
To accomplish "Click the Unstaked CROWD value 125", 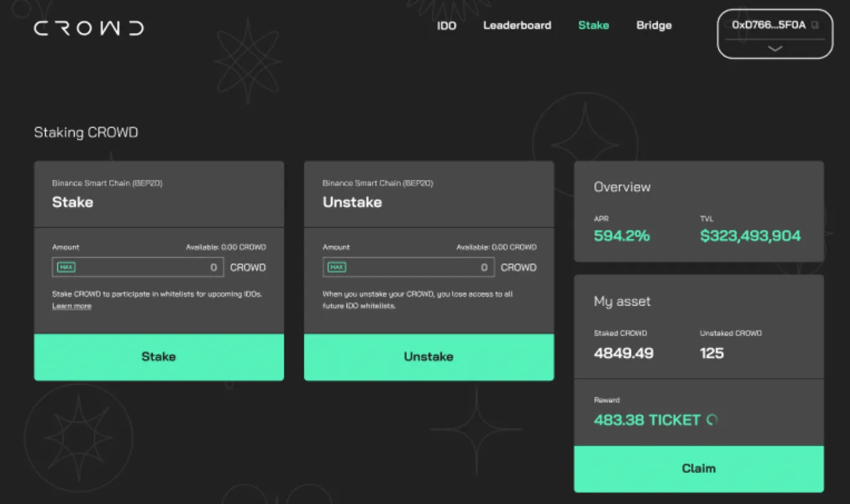I will [x=712, y=353].
